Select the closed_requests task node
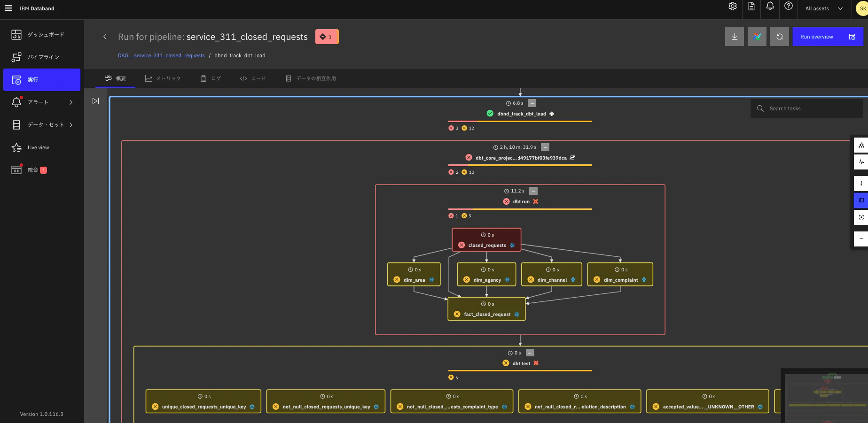The width and height of the screenshot is (868, 423). (486, 240)
